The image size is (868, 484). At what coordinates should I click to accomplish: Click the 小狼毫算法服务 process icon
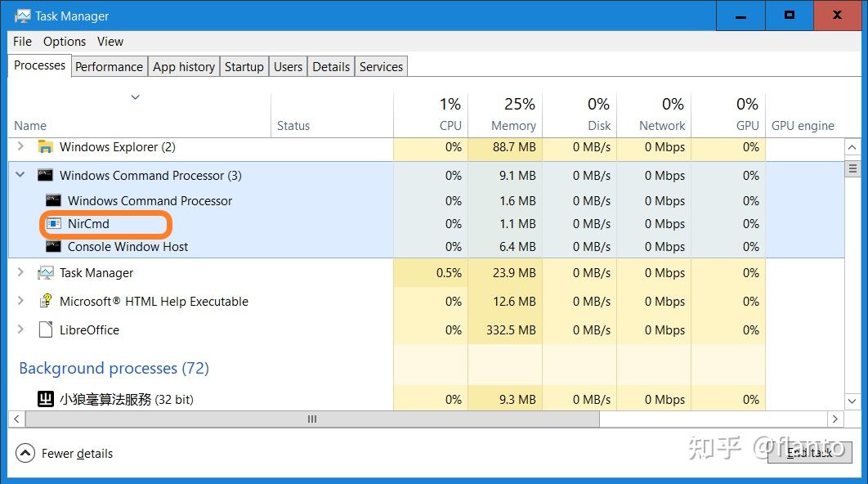[x=45, y=399]
